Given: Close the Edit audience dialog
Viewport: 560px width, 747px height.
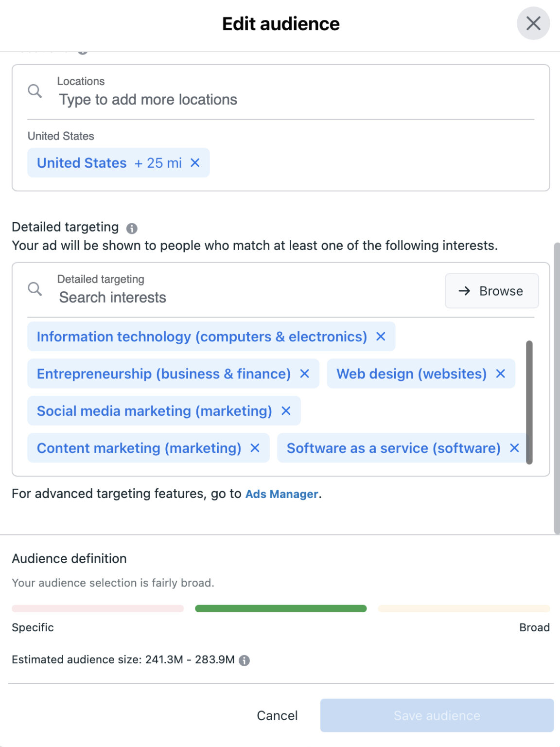Looking at the screenshot, I should click(x=533, y=23).
